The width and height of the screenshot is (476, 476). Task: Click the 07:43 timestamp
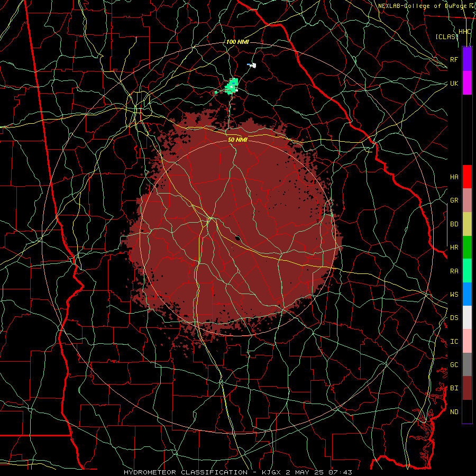tap(341, 472)
